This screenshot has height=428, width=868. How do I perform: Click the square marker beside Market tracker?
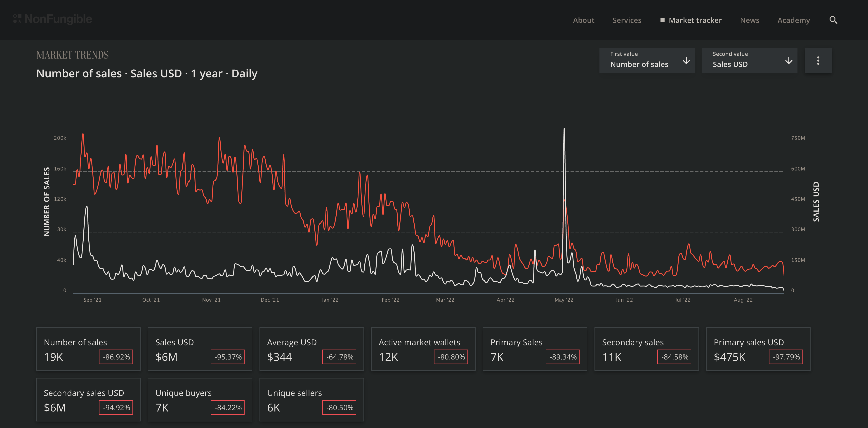click(662, 20)
